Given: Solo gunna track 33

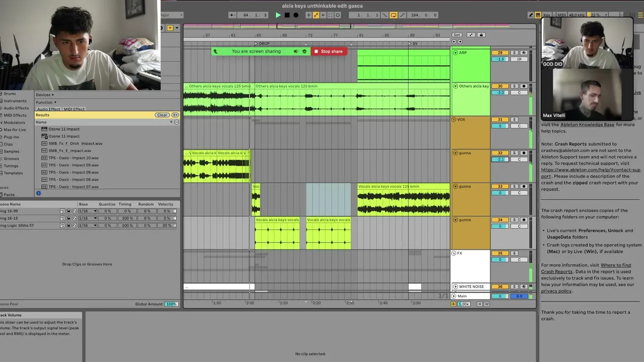Looking at the screenshot, I should [514, 187].
